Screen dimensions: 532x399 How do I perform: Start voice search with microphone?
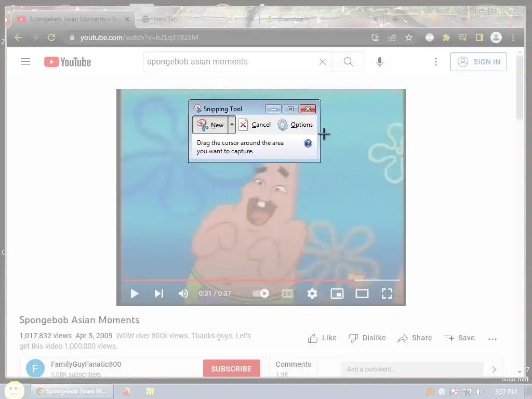pyautogui.click(x=380, y=62)
